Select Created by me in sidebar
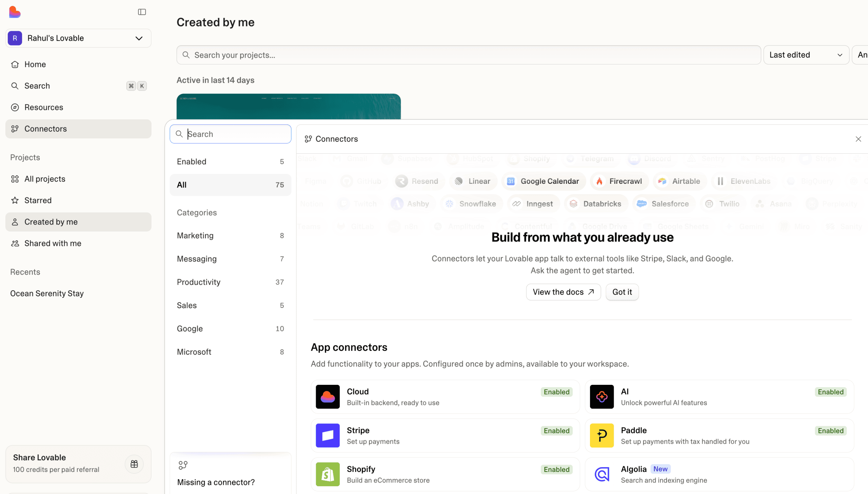The width and height of the screenshot is (868, 494). pyautogui.click(x=78, y=222)
